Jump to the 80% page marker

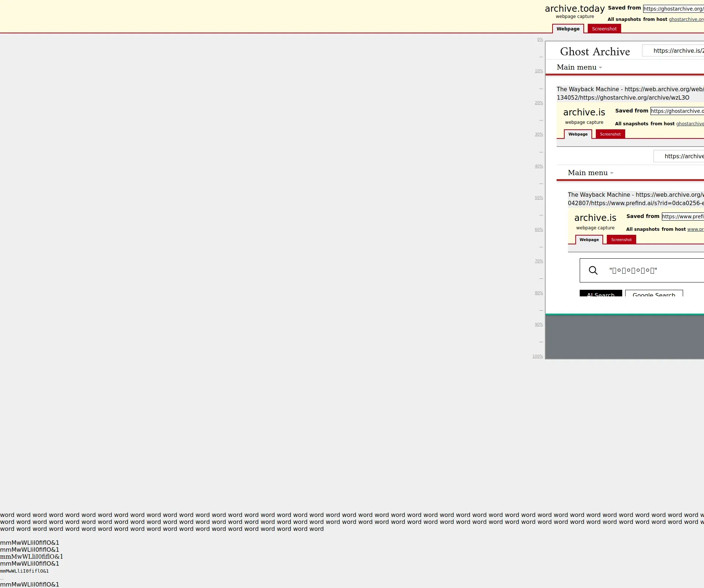(539, 293)
